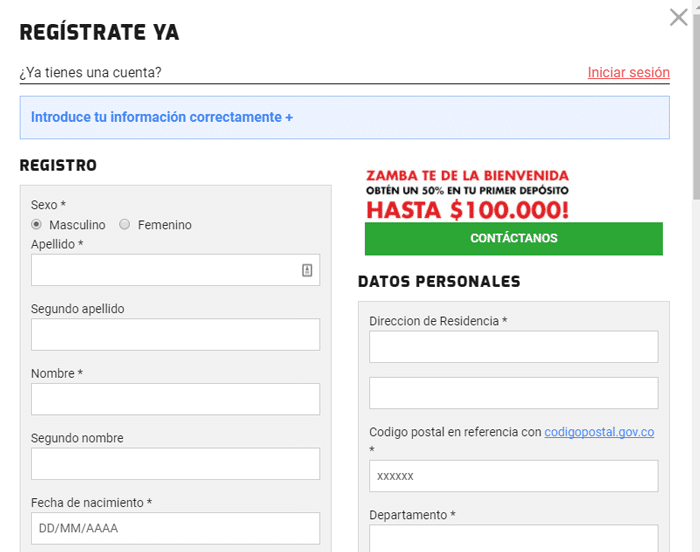Follow the codigopostal.gov.co link

click(x=599, y=432)
